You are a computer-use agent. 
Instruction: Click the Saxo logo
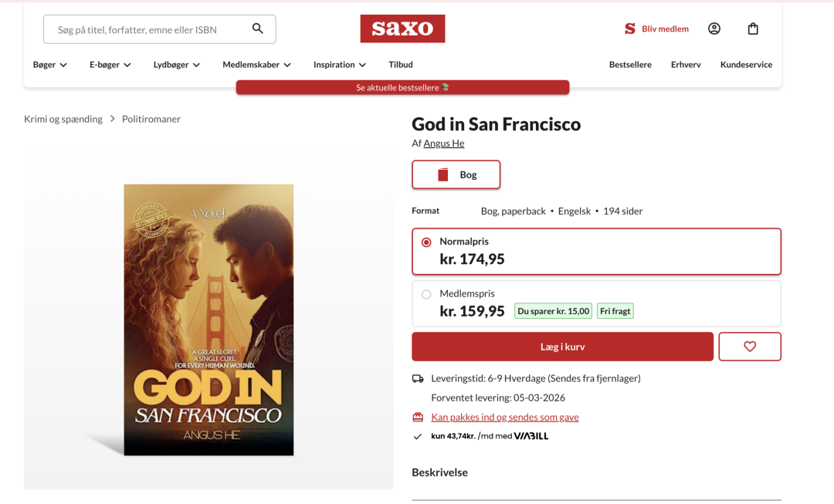tap(402, 29)
